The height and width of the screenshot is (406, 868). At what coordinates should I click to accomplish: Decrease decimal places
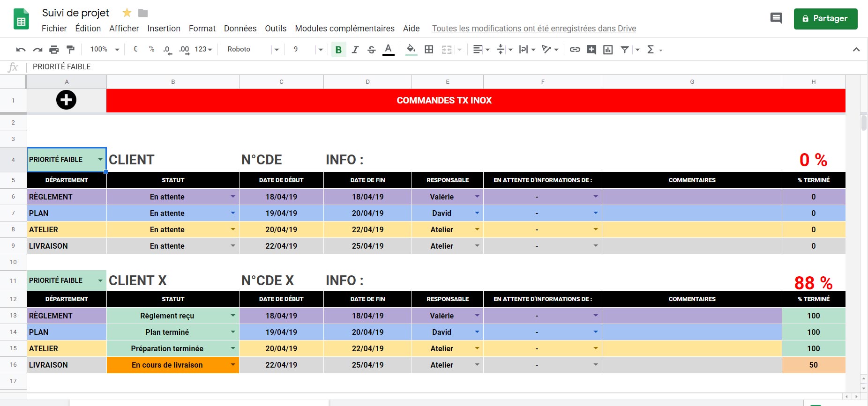tap(167, 49)
